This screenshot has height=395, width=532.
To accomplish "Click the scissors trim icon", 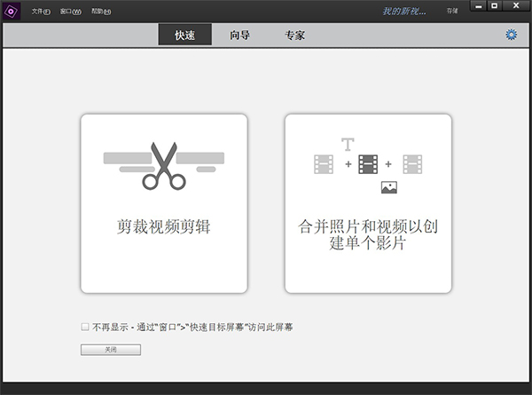I will pos(164,165).
